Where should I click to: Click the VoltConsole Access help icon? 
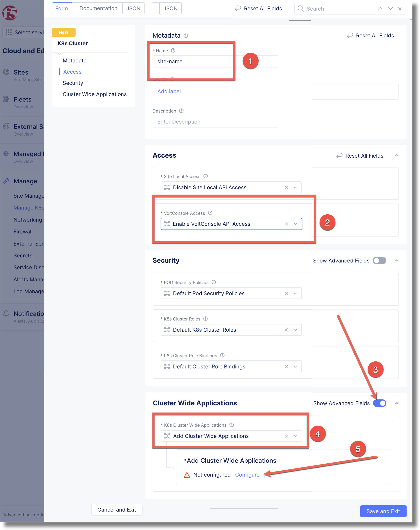tap(210, 213)
